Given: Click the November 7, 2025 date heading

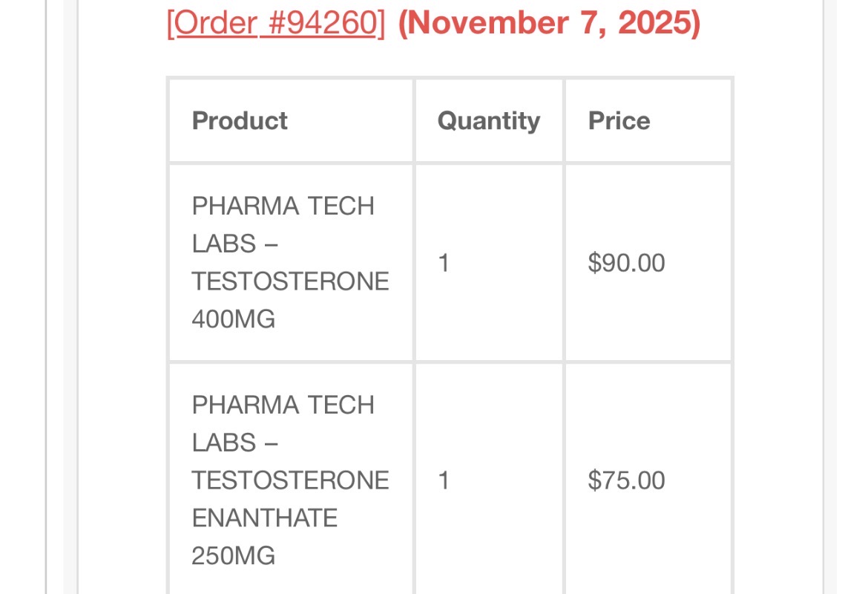Looking at the screenshot, I should pos(549,23).
